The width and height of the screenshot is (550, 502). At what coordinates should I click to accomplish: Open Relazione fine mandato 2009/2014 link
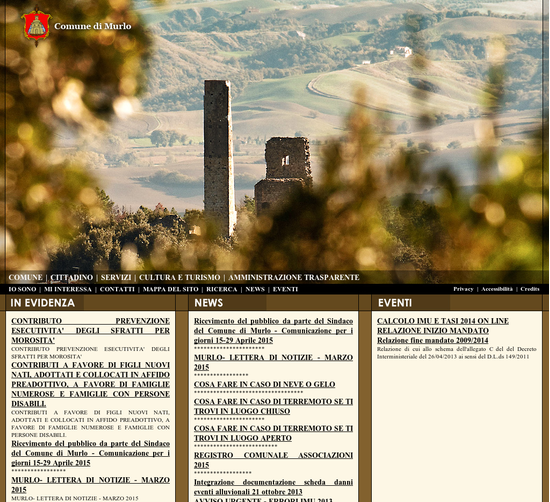pos(432,340)
